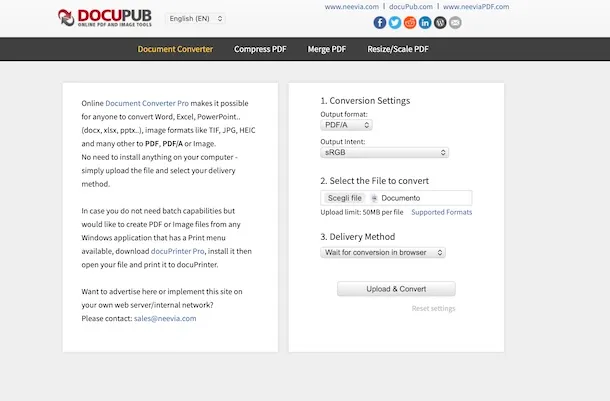Click the Upload & Convert button
The height and width of the screenshot is (401, 610).
coord(396,289)
